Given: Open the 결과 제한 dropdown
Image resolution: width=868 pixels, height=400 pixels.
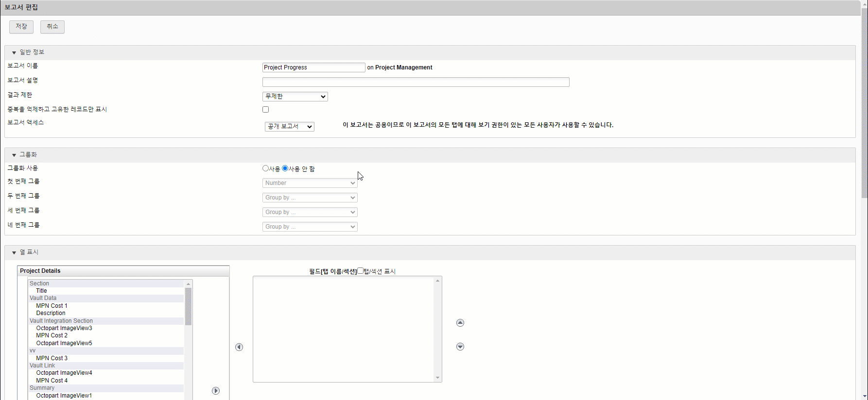Looking at the screenshot, I should point(295,97).
